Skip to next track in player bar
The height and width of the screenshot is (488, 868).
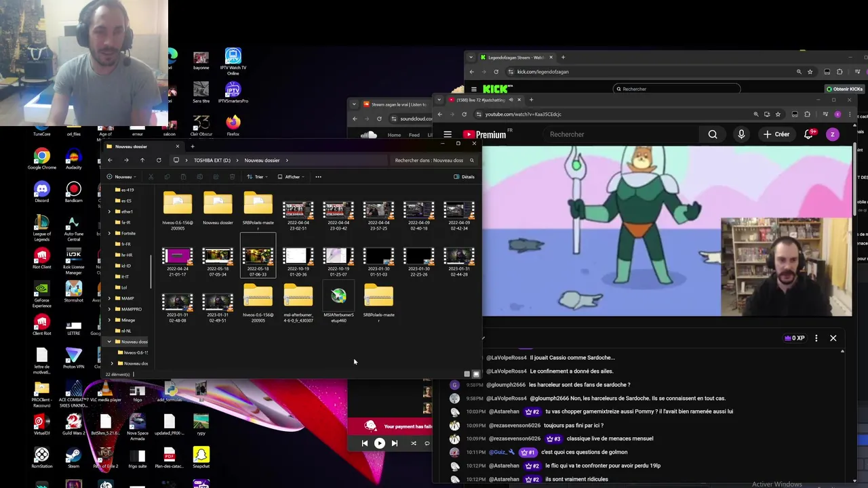pyautogui.click(x=395, y=443)
